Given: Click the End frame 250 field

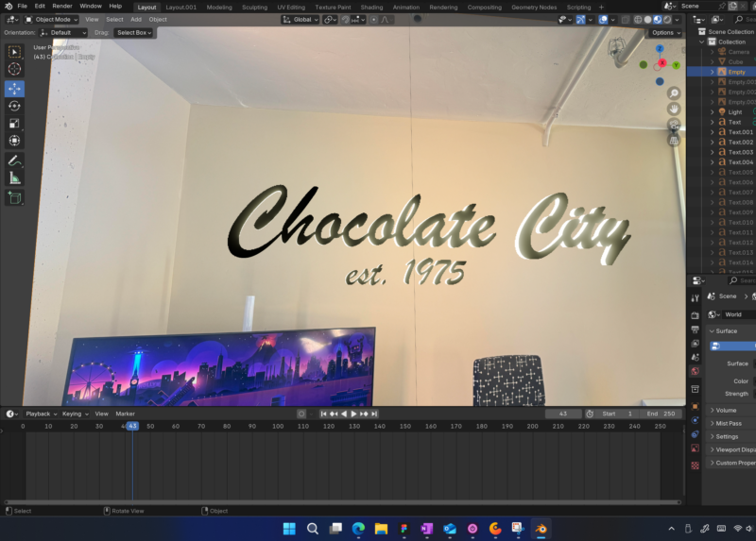Looking at the screenshot, I should pyautogui.click(x=661, y=414).
